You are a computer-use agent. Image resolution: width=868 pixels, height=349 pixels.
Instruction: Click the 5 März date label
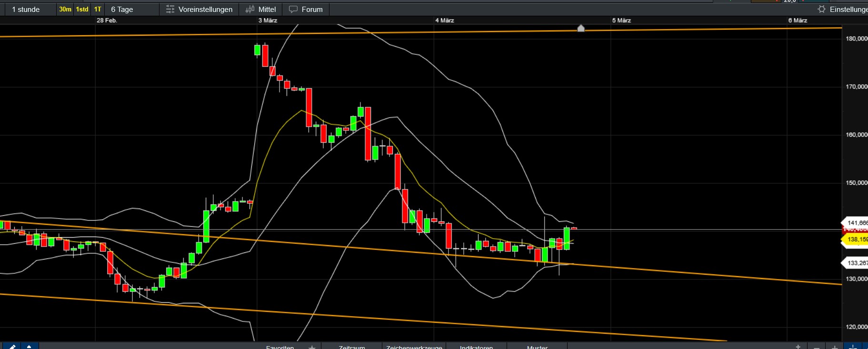[621, 20]
